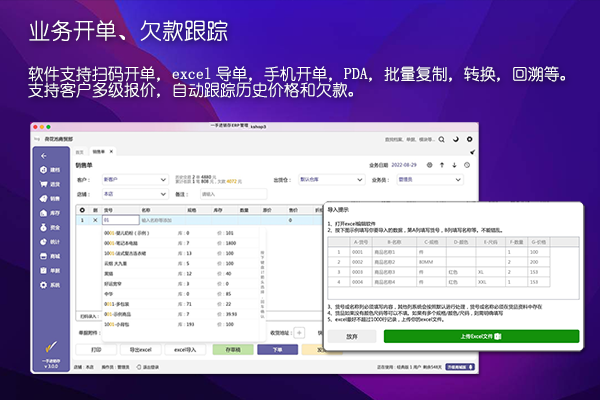Click the history clock icon

pos(467,165)
